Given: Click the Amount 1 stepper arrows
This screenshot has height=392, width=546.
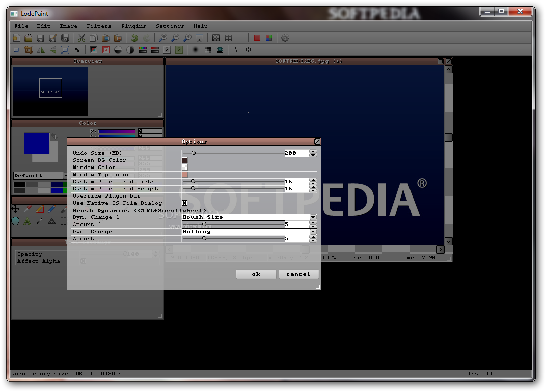Looking at the screenshot, I should (313, 225).
